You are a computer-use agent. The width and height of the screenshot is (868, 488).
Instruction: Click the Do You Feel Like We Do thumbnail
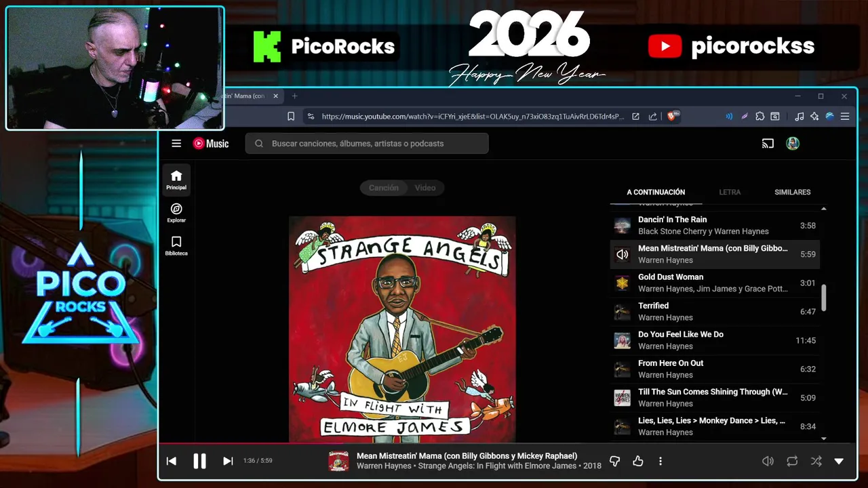coord(623,341)
